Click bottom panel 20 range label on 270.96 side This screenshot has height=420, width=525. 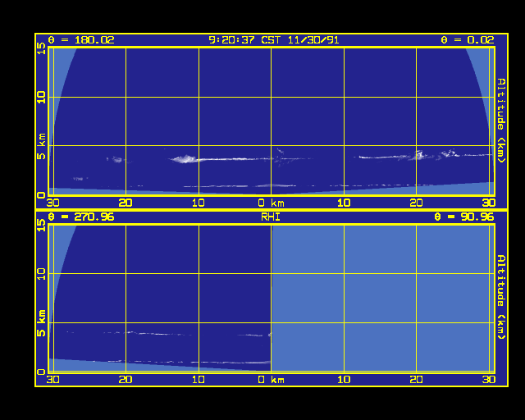click(126, 380)
